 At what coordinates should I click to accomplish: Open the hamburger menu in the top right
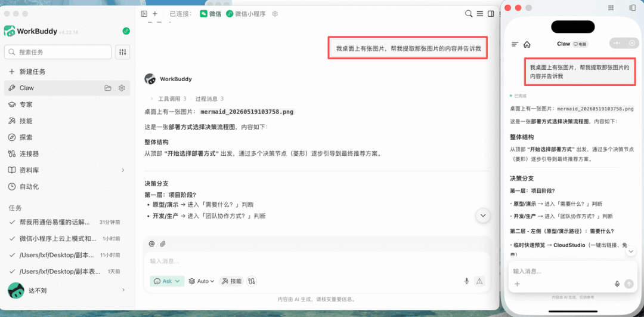click(x=479, y=14)
